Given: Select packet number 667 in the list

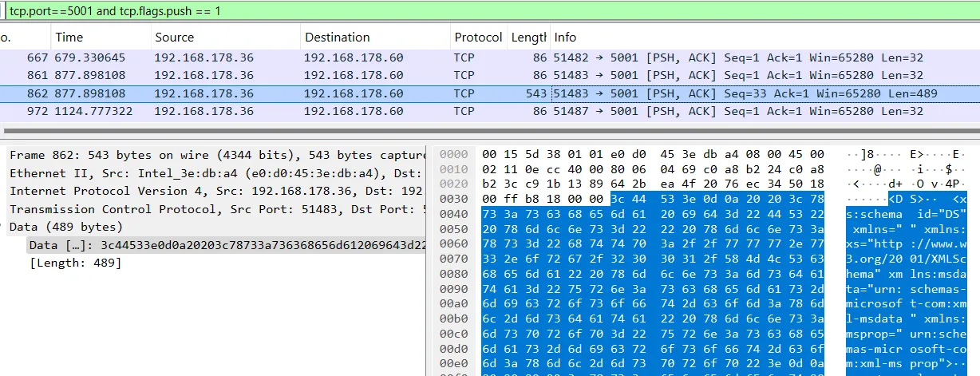Looking at the screenshot, I should (x=319, y=57).
